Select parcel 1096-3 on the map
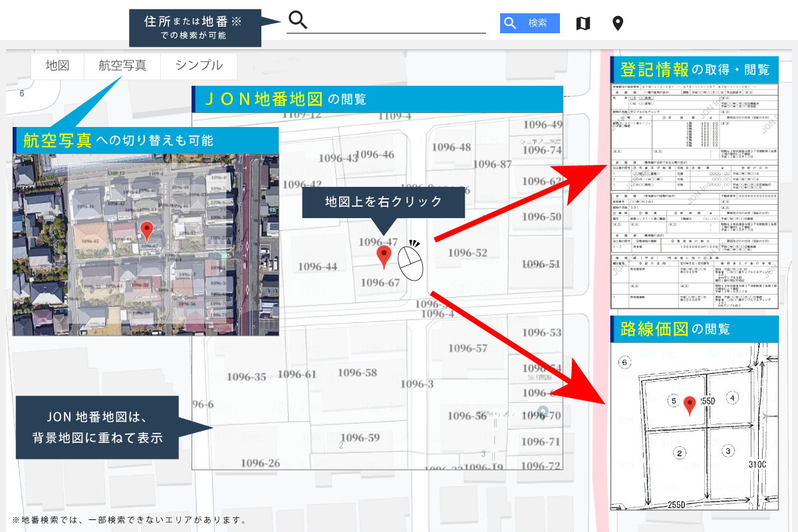Viewport: 798px width, 532px height. [417, 384]
